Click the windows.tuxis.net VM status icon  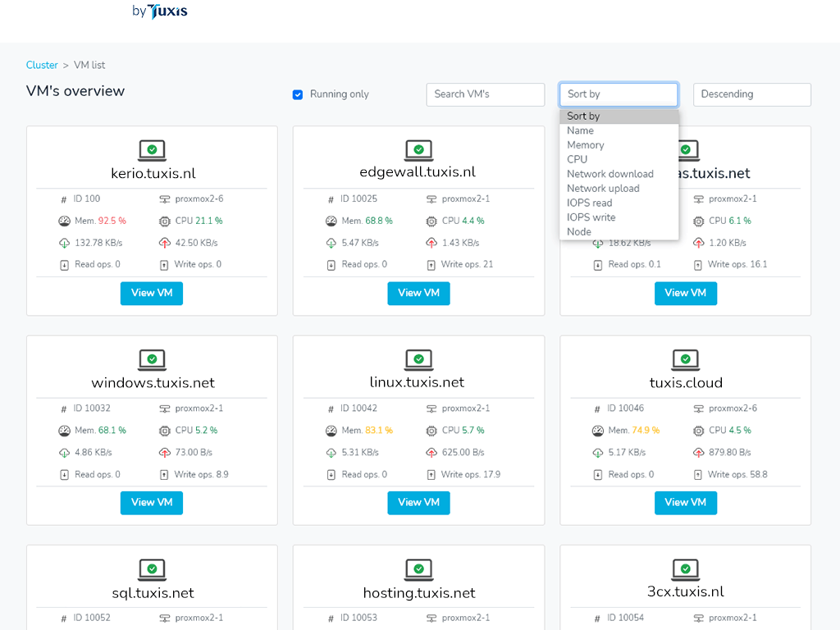tap(152, 360)
